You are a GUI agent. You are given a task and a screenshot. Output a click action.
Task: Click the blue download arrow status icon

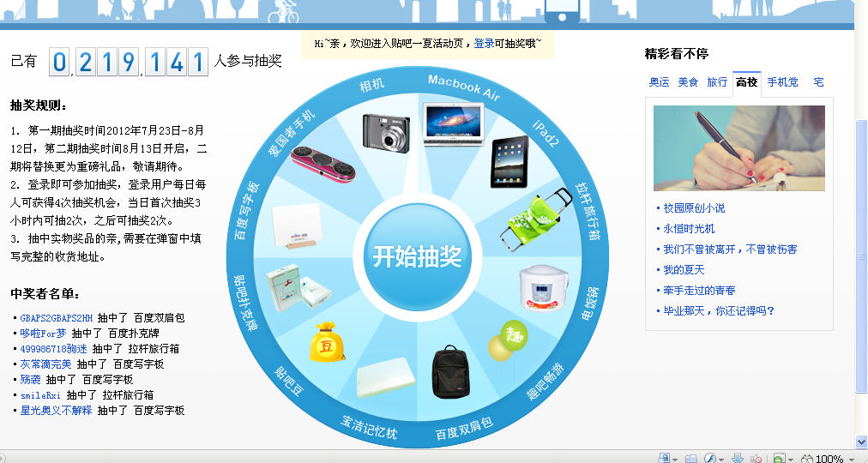point(738,458)
